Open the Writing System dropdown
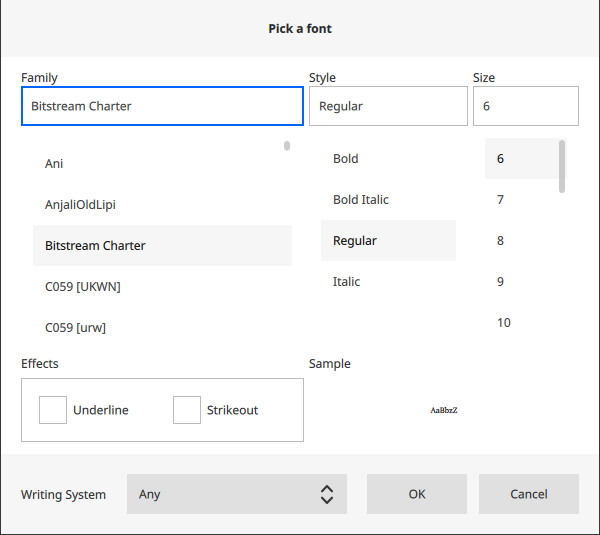The height and width of the screenshot is (535, 600). [236, 494]
